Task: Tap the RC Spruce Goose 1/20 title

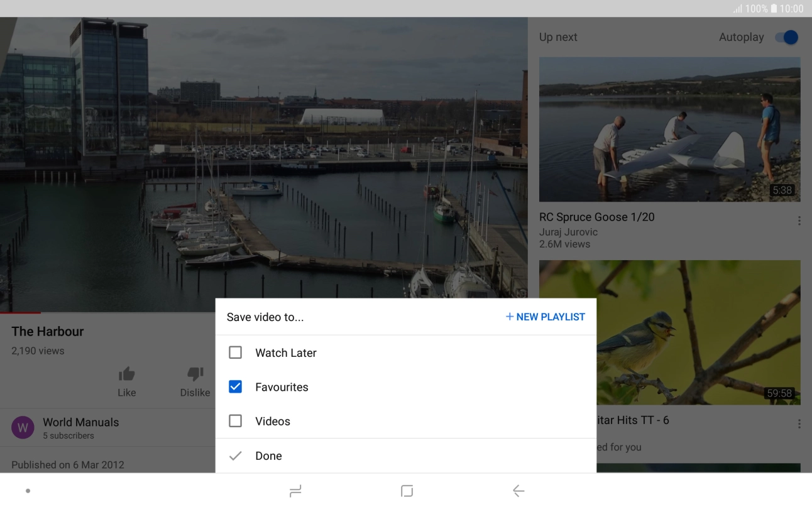Action: 596,217
